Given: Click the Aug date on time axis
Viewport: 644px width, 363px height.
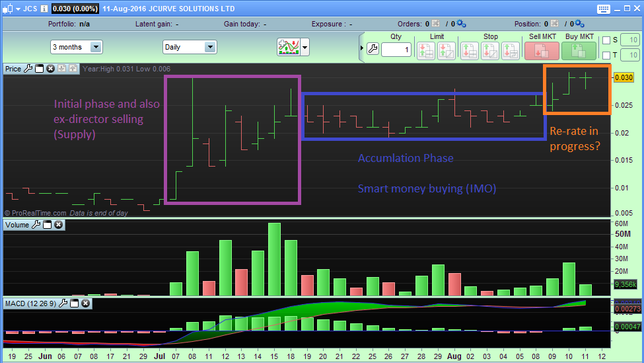Looking at the screenshot, I should tap(454, 356).
